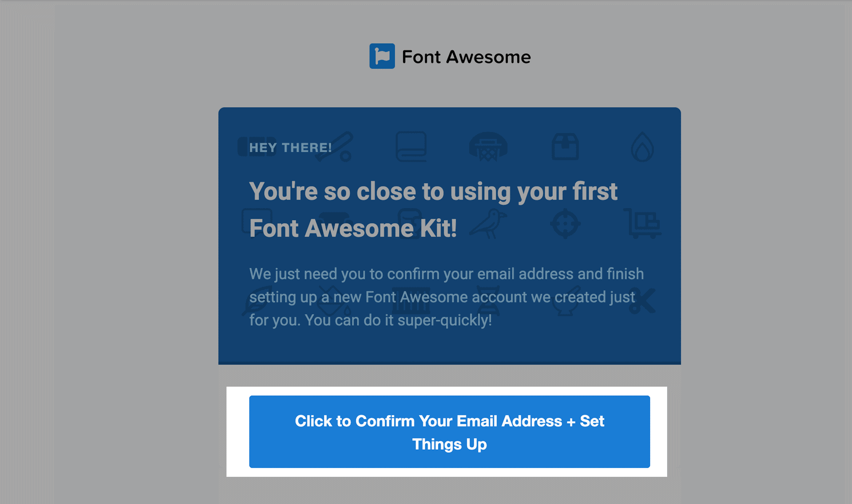Click the "HEY THERE!" heading text
The image size is (852, 504).
click(x=290, y=147)
